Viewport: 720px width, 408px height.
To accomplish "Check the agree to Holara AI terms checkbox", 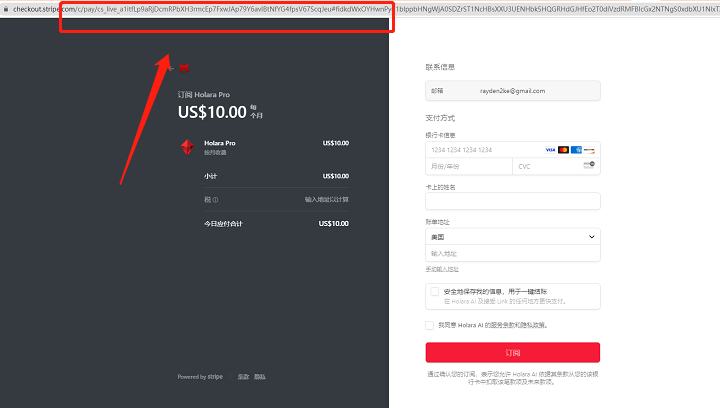I will click(x=429, y=325).
